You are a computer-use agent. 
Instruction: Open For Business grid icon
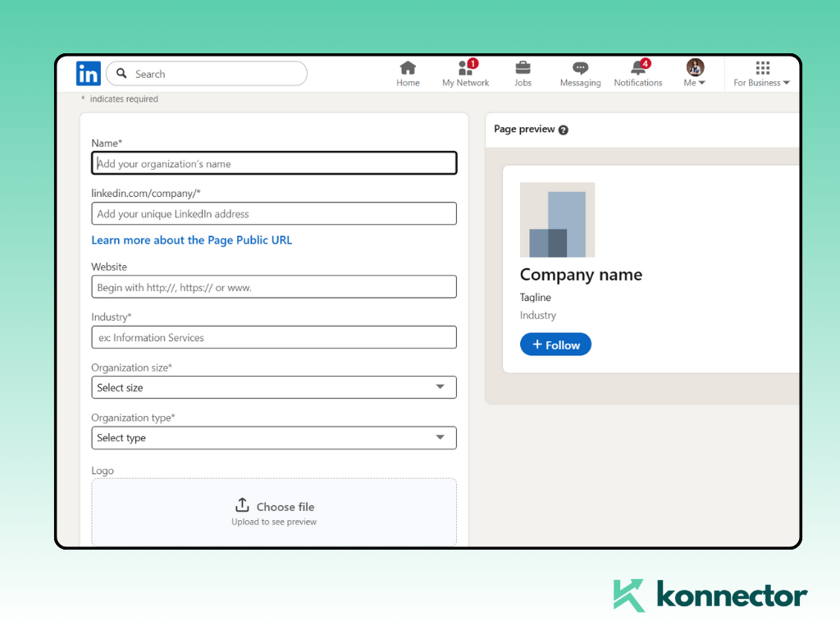point(762,68)
